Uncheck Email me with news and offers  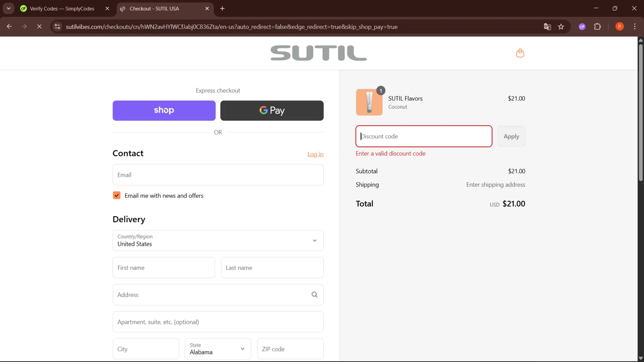[117, 196]
